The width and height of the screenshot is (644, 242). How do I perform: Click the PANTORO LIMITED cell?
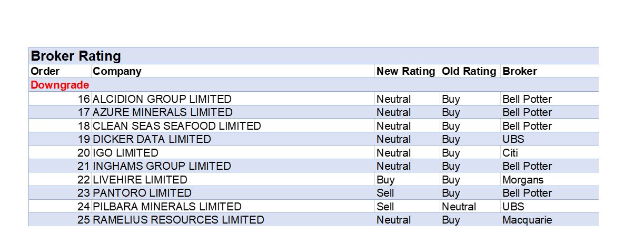coord(142,193)
